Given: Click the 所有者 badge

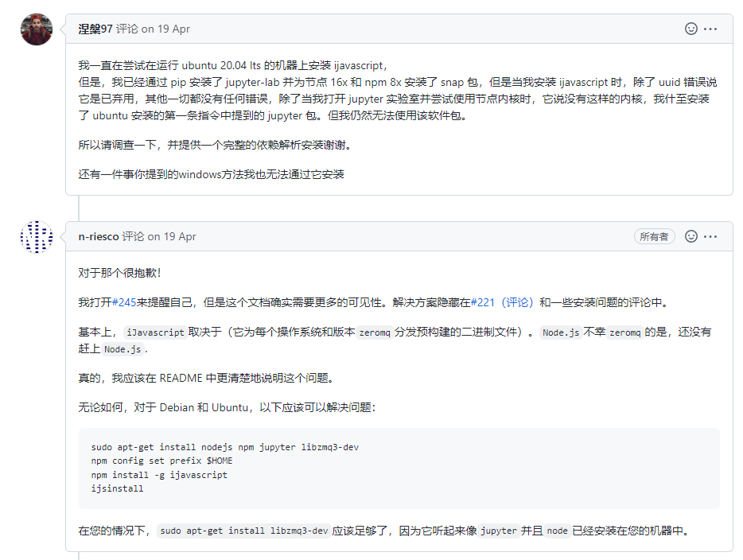Looking at the screenshot, I should pyautogui.click(x=654, y=236).
